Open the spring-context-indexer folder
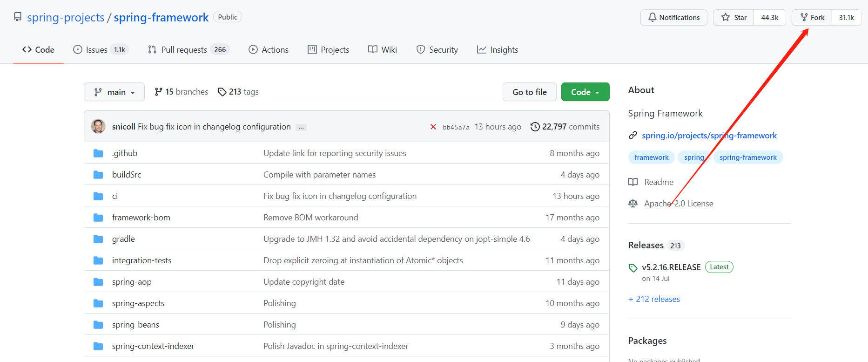Viewport: 868px width, 362px height. click(x=153, y=346)
